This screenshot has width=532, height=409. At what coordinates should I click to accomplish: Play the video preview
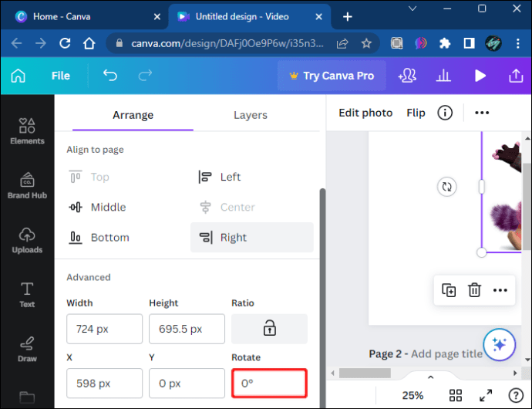click(480, 76)
